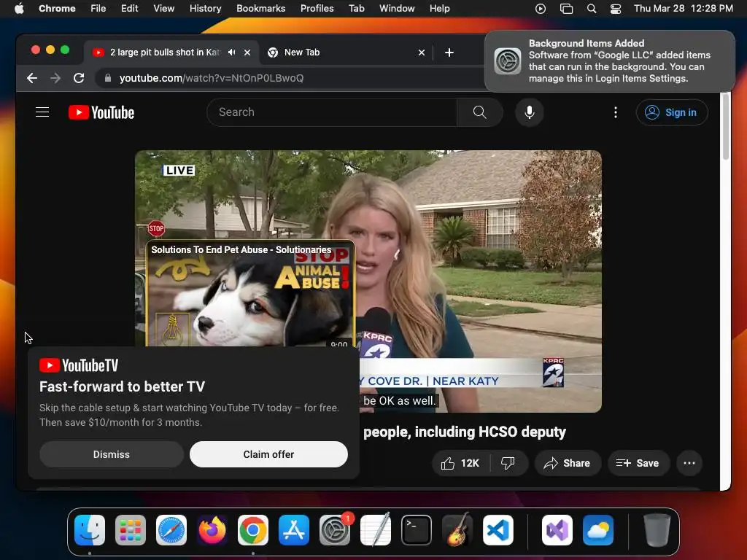The width and height of the screenshot is (747, 560).
Task: Launch Safari from the Dock
Action: [171, 530]
